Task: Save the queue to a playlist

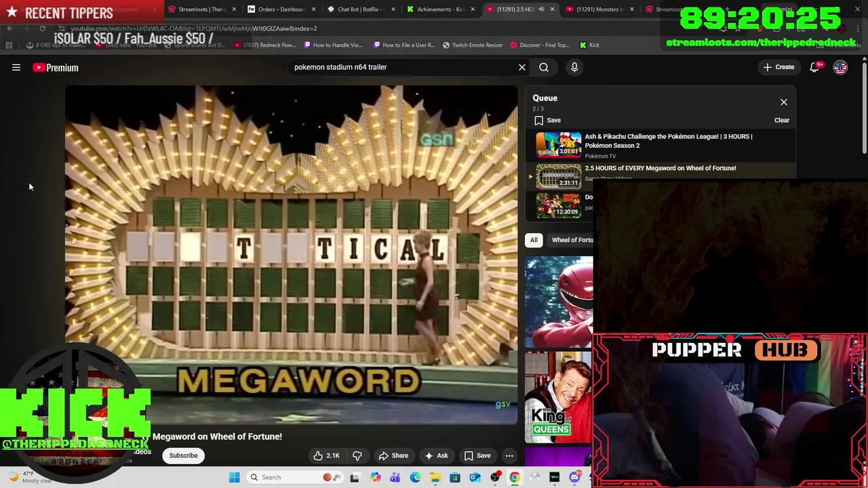Action: pos(547,120)
